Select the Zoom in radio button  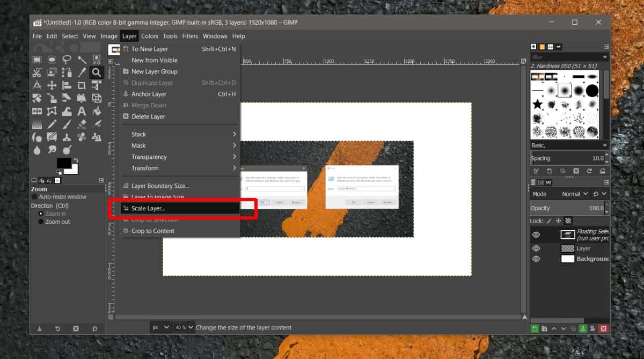coord(41,214)
